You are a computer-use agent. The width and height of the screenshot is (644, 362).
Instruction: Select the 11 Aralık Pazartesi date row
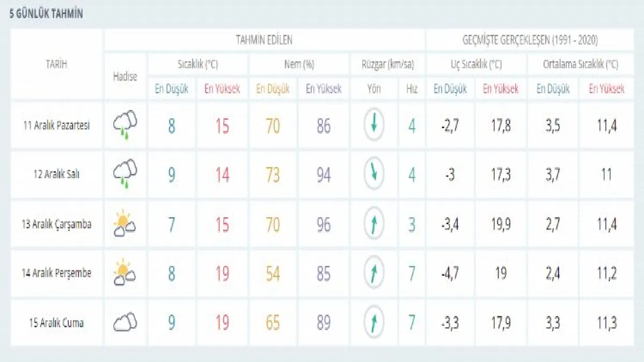[x=56, y=125]
